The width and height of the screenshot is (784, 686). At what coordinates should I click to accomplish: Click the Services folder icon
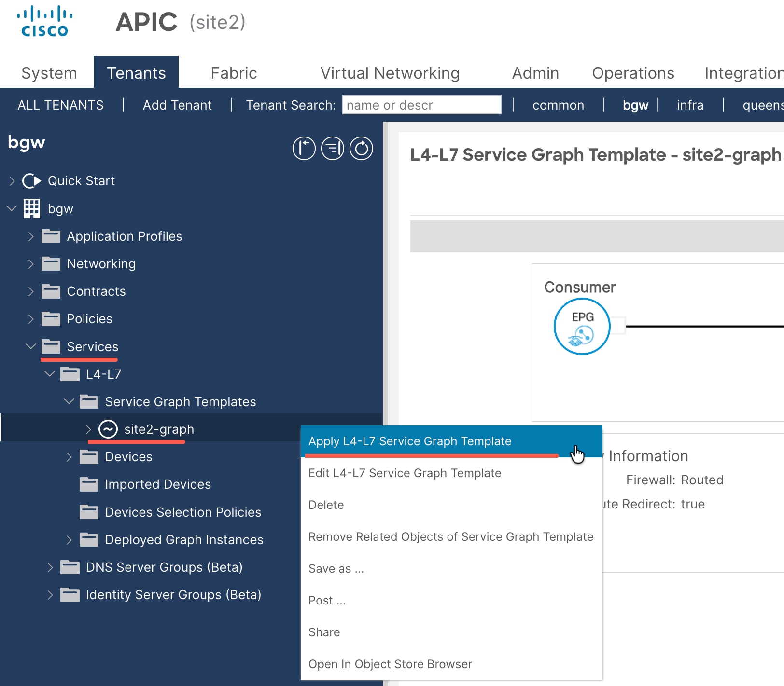51,346
